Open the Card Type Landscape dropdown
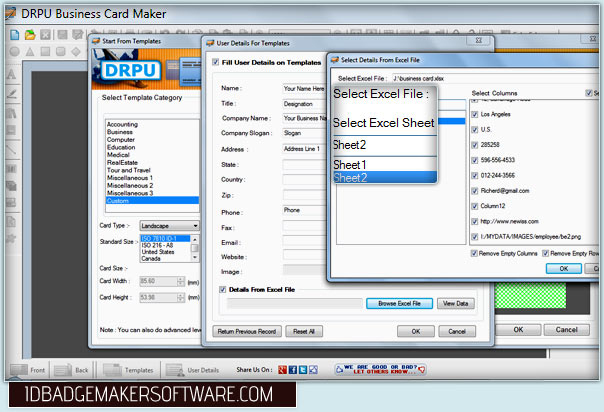 click(x=169, y=226)
